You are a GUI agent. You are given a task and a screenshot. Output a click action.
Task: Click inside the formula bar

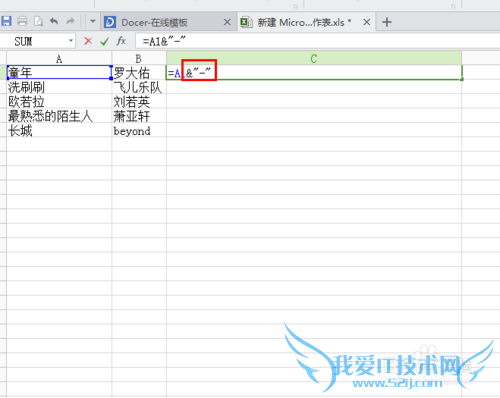coord(317,41)
